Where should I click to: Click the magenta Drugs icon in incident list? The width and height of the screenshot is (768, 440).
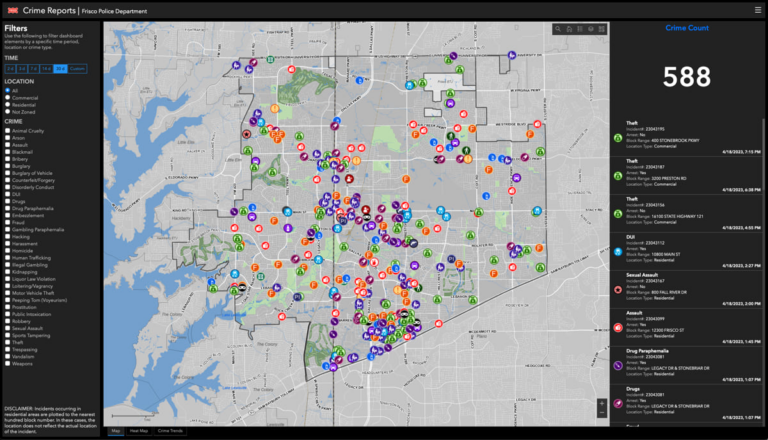pyautogui.click(x=618, y=404)
